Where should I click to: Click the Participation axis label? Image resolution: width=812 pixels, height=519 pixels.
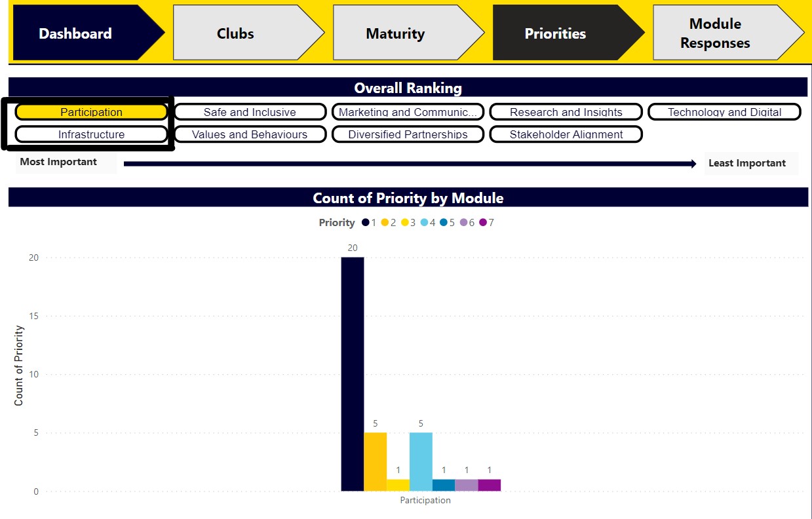click(x=424, y=499)
